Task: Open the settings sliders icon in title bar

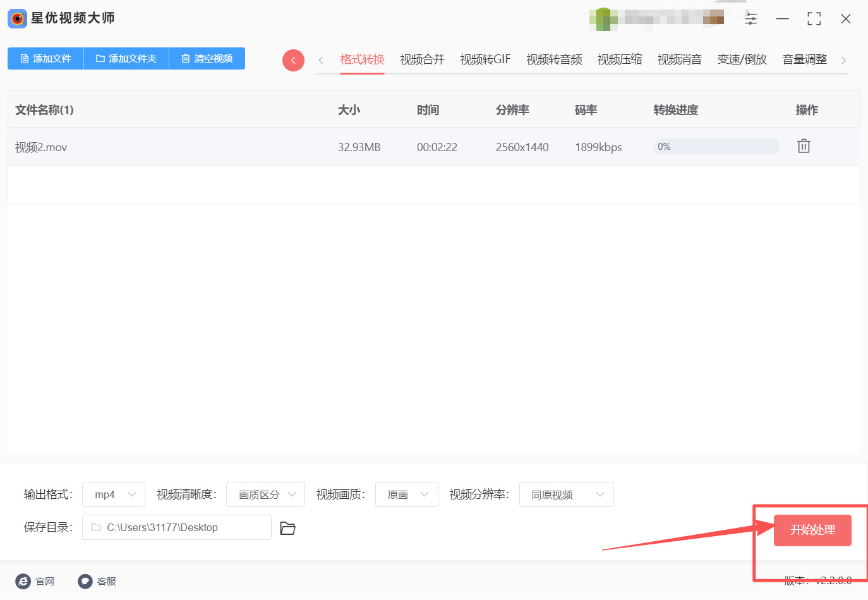Action: (x=750, y=18)
